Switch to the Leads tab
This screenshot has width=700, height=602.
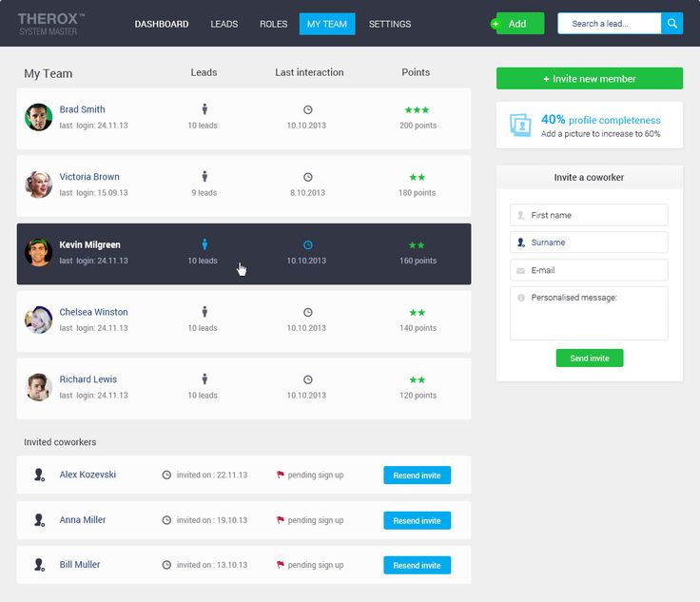(224, 24)
